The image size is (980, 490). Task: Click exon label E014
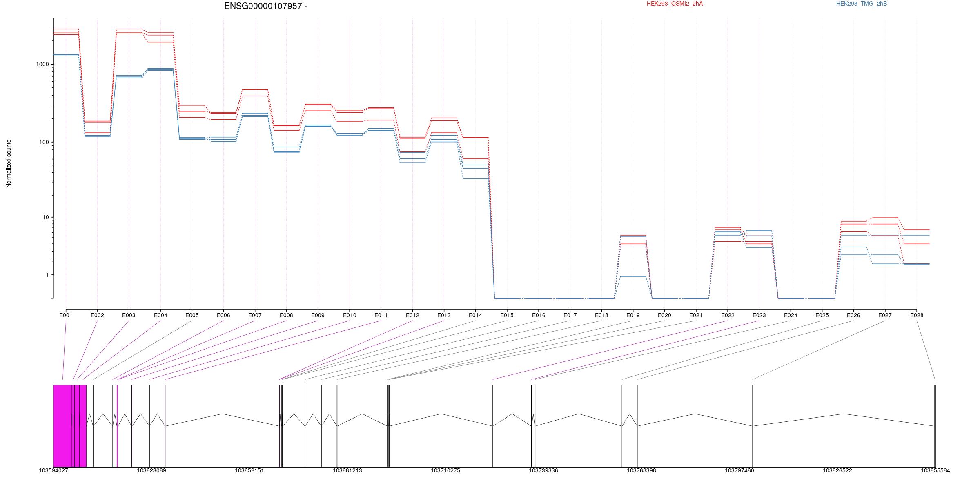click(x=475, y=315)
